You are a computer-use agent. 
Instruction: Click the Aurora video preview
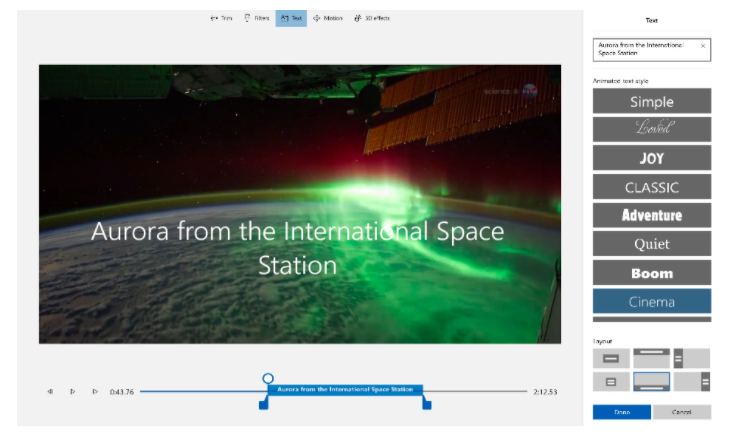point(300,204)
